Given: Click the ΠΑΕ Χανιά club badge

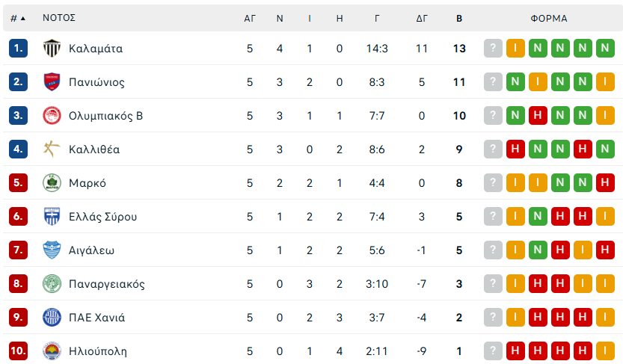Looking at the screenshot, I should click(52, 318).
